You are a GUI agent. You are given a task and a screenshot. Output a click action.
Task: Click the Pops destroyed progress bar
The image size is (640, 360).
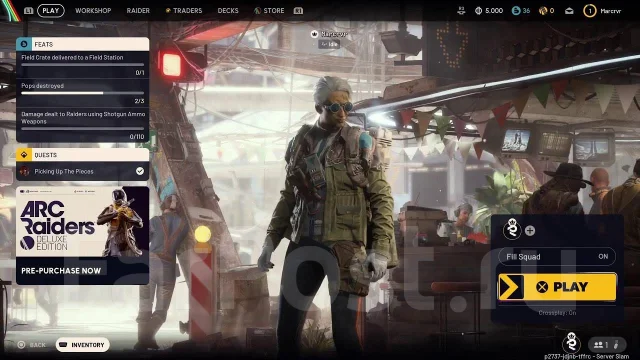(82, 93)
